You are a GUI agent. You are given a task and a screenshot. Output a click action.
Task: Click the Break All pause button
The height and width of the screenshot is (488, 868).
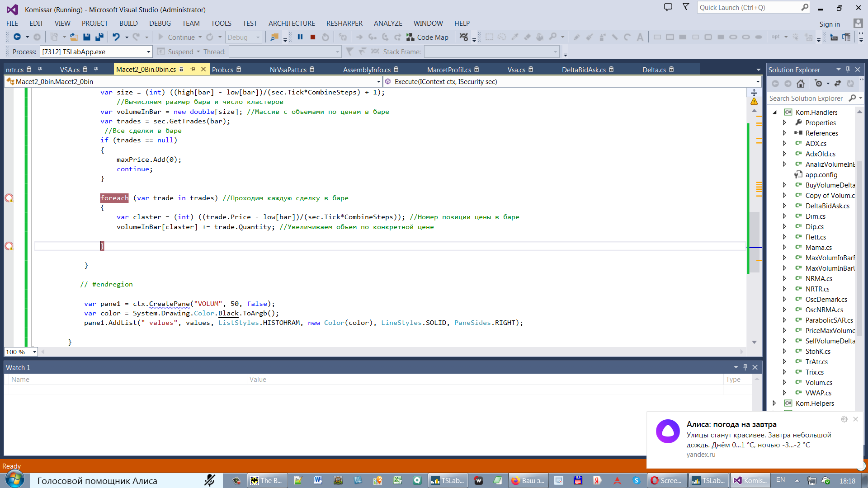tap(300, 37)
